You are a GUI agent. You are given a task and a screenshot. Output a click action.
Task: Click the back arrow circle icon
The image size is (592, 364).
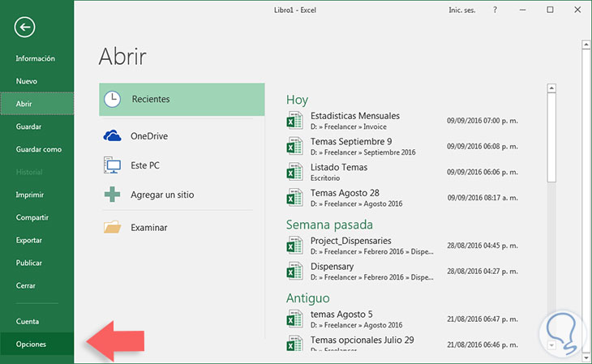pyautogui.click(x=25, y=28)
